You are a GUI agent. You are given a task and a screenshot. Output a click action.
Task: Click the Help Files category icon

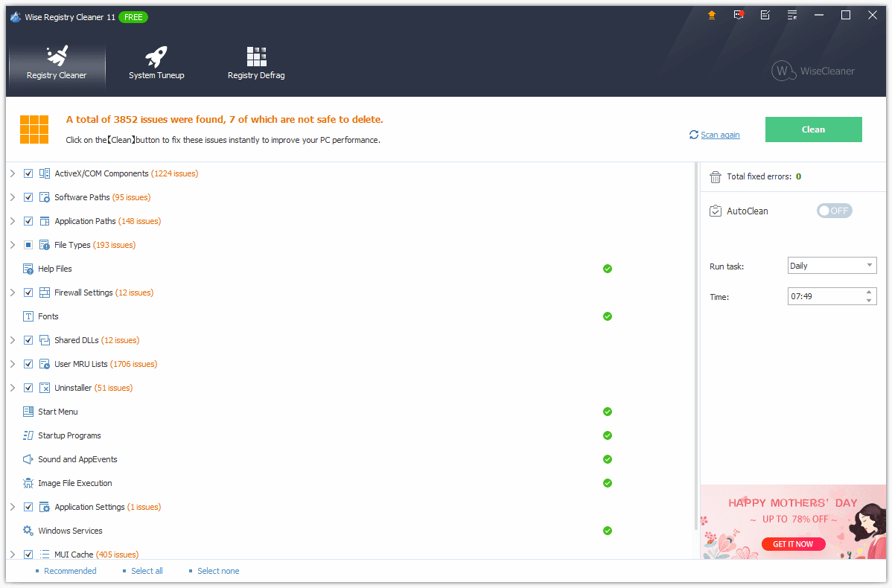(x=28, y=269)
